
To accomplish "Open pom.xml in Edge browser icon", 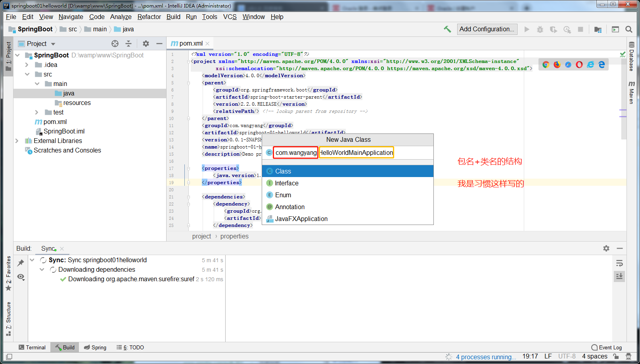I will [x=602, y=65].
